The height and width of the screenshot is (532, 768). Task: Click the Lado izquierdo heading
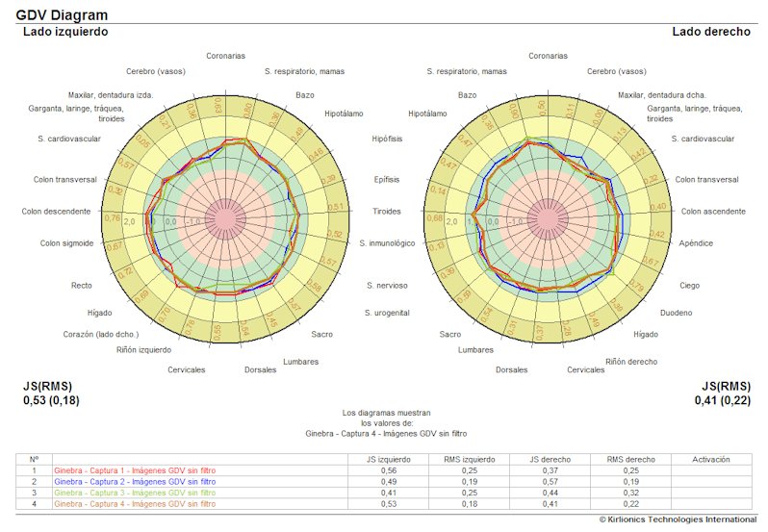tap(65, 32)
